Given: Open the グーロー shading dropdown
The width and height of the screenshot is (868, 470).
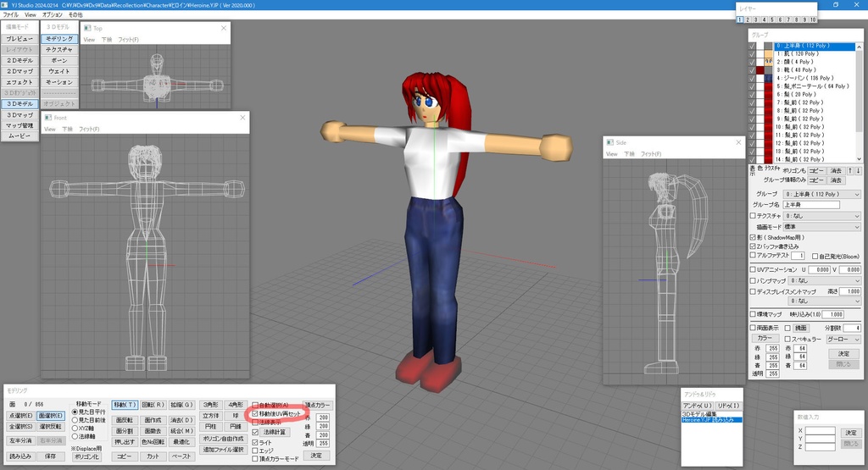Looking at the screenshot, I should coord(843,340).
